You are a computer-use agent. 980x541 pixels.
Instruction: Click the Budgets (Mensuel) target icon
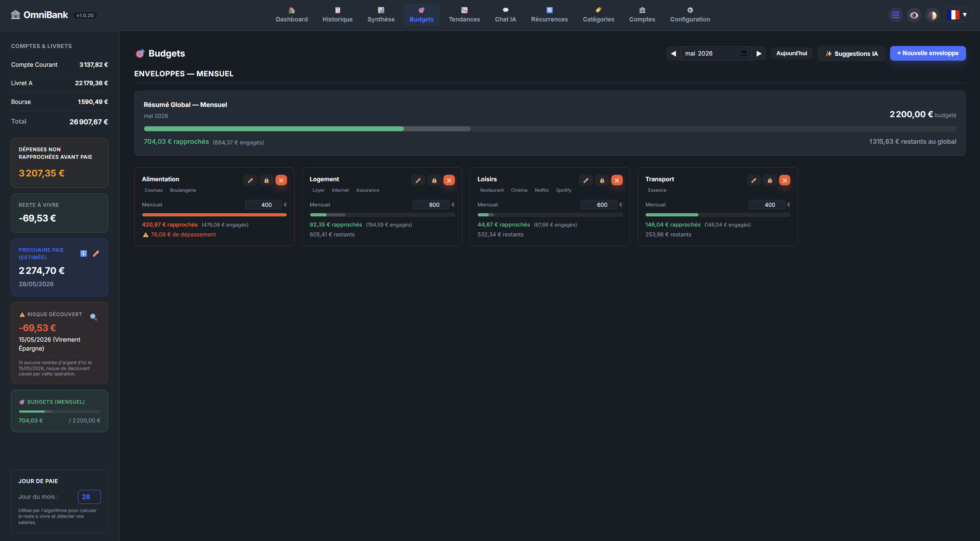tap(22, 402)
